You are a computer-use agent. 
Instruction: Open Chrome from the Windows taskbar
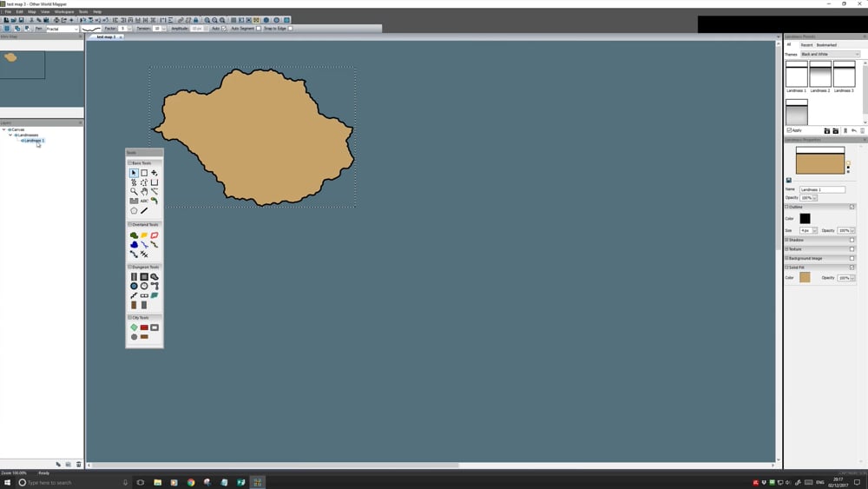click(191, 482)
